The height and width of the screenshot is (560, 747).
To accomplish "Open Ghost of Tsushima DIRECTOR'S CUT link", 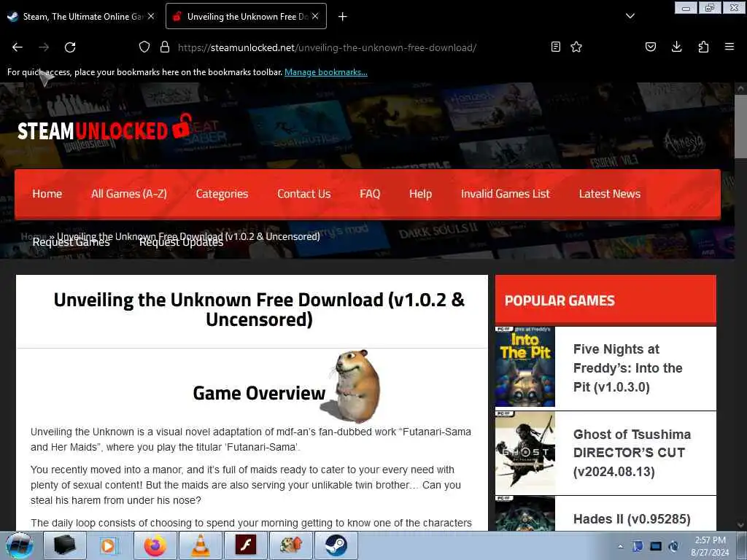I will pos(632,453).
